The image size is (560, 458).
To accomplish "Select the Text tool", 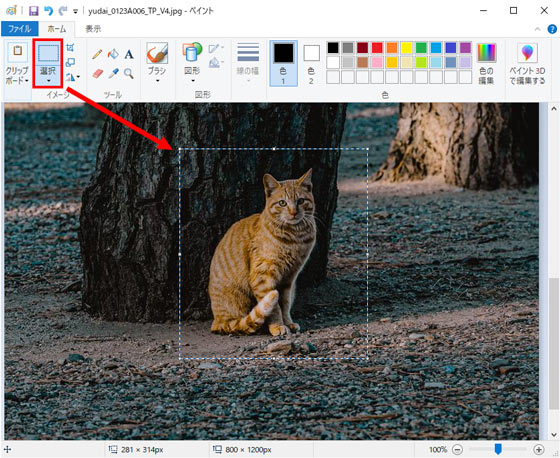I will coord(129,54).
